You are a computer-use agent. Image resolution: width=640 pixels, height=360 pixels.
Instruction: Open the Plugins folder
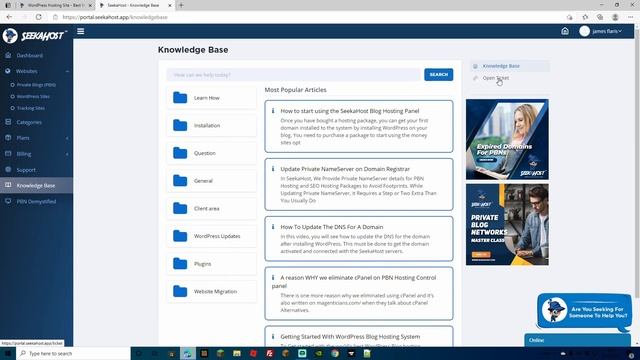click(x=211, y=264)
